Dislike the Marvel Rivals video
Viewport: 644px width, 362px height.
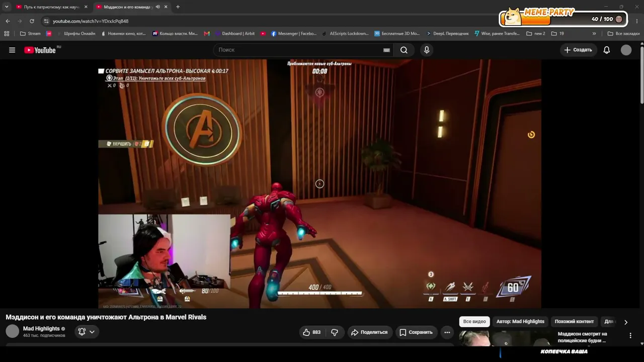point(335,332)
